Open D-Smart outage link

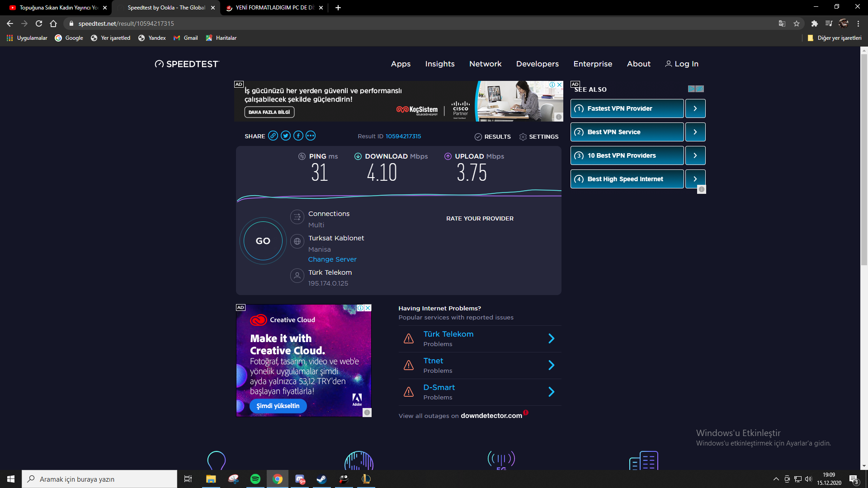point(439,388)
